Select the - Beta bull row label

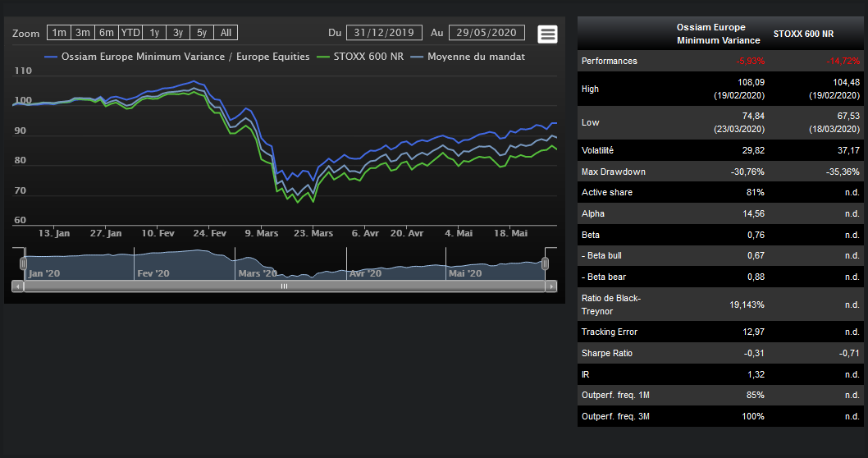coord(601,255)
